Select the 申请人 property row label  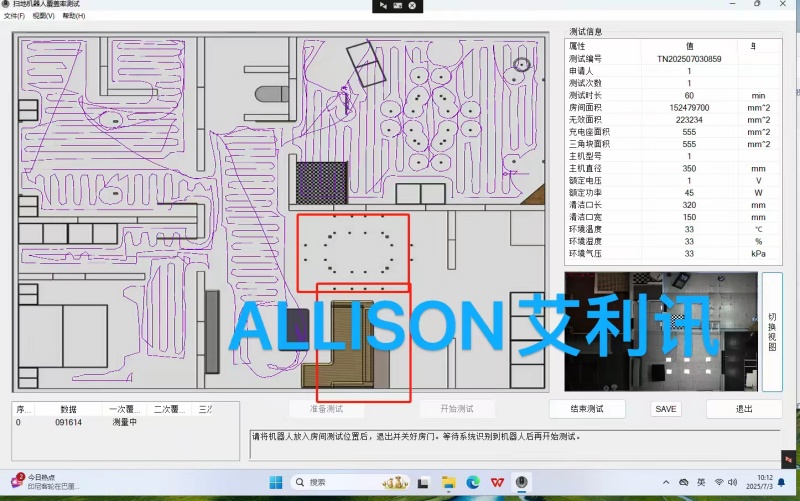(581, 71)
